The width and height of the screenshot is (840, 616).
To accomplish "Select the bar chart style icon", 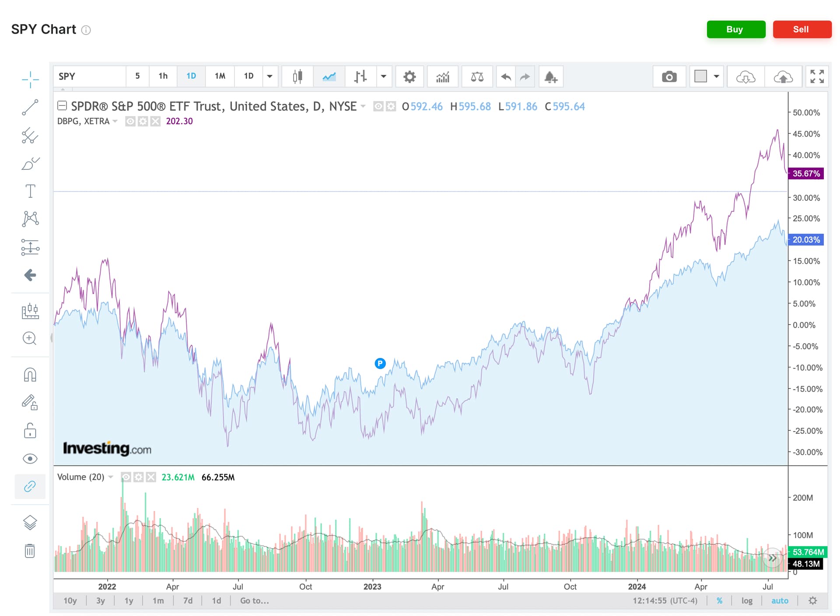I will [x=360, y=77].
